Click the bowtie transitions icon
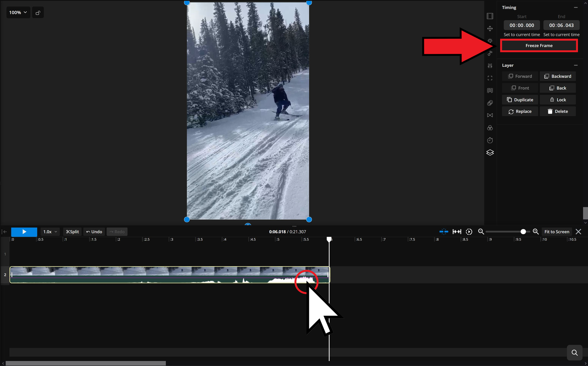The image size is (588, 366). coord(490,115)
